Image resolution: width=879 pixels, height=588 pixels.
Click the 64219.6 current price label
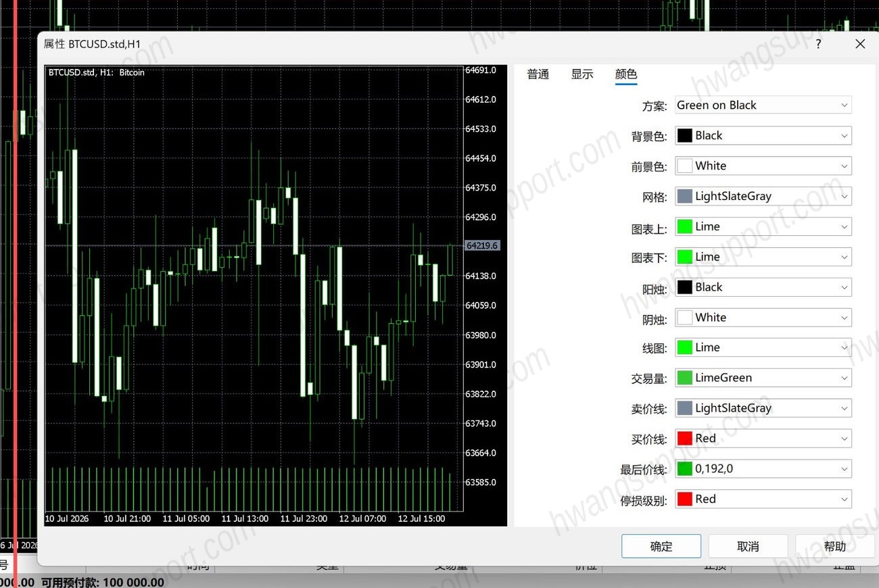click(482, 246)
